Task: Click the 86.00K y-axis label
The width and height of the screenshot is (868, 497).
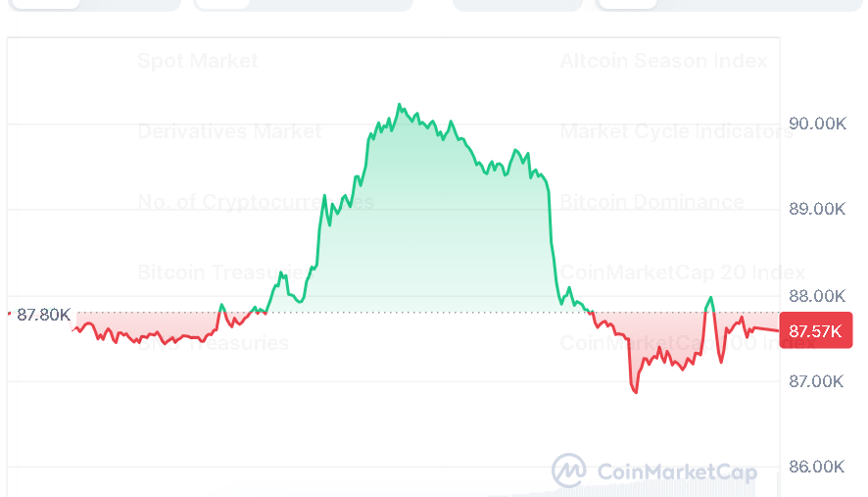Action: (817, 468)
